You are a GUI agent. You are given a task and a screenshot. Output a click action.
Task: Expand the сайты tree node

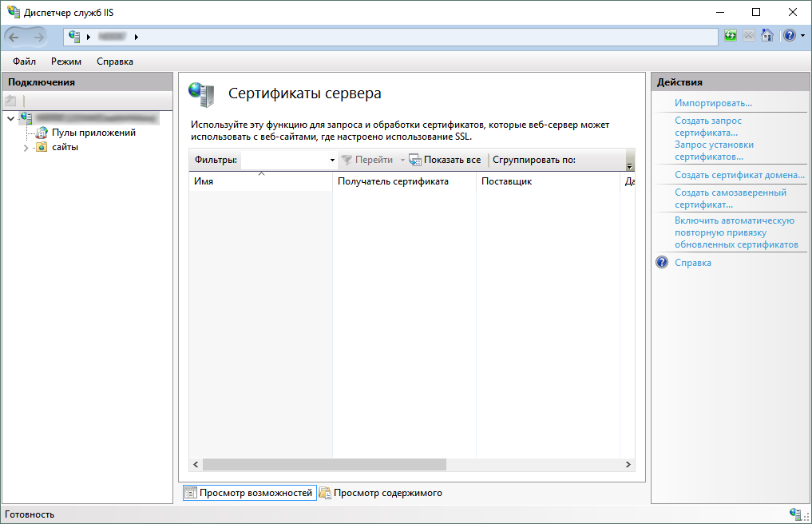26,148
